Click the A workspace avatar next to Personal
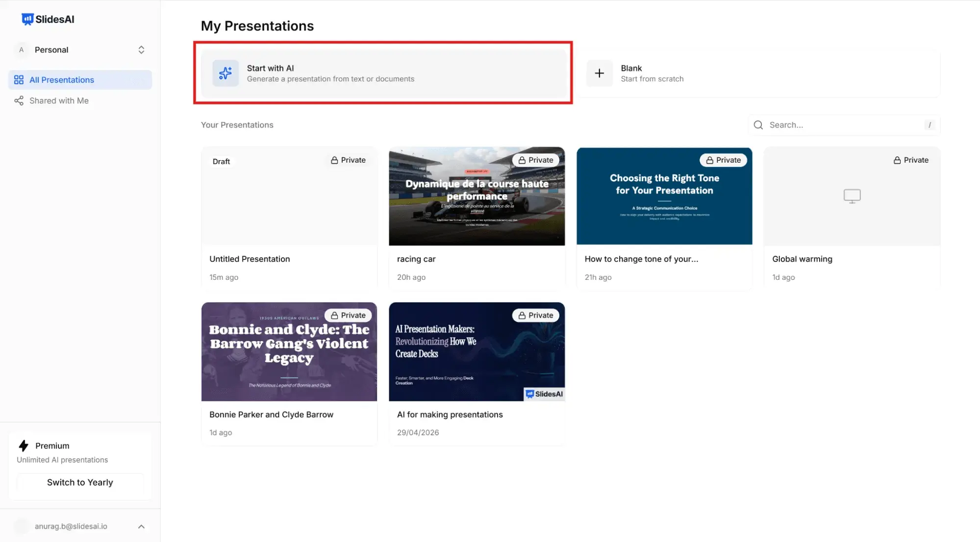The height and width of the screenshot is (542, 980). pos(21,50)
